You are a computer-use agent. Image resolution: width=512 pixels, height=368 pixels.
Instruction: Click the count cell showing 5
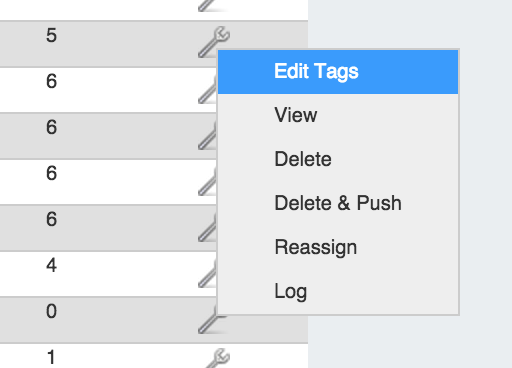point(51,35)
